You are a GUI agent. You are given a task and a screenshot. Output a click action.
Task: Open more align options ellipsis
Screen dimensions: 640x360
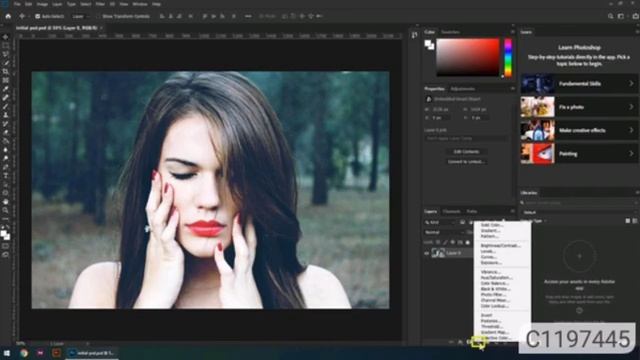point(248,16)
